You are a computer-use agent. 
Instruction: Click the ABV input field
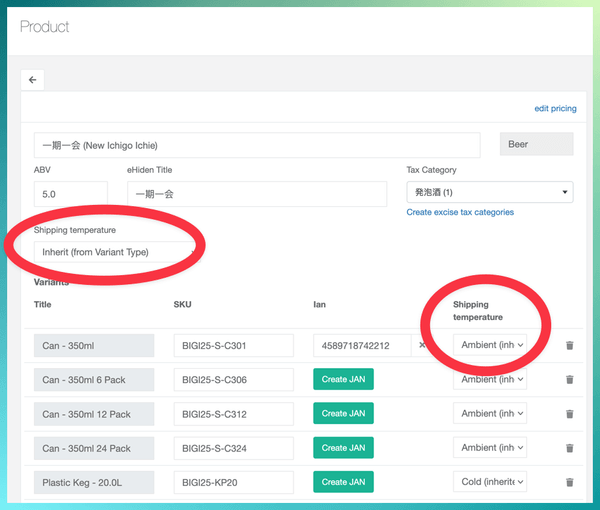point(70,194)
